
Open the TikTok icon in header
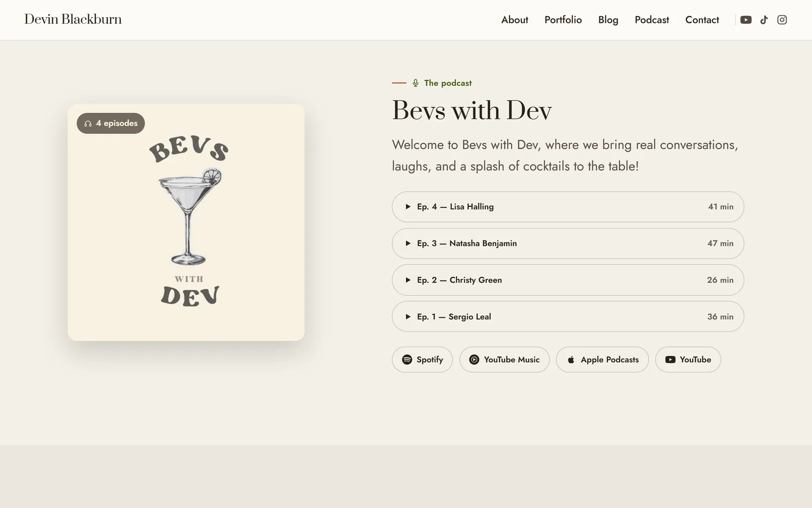(x=764, y=20)
